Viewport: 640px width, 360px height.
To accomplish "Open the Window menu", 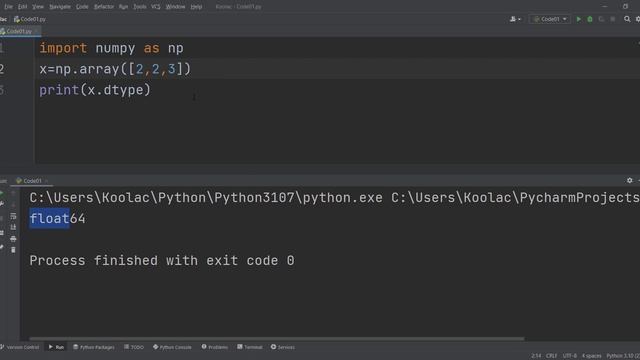I will 176,7.
